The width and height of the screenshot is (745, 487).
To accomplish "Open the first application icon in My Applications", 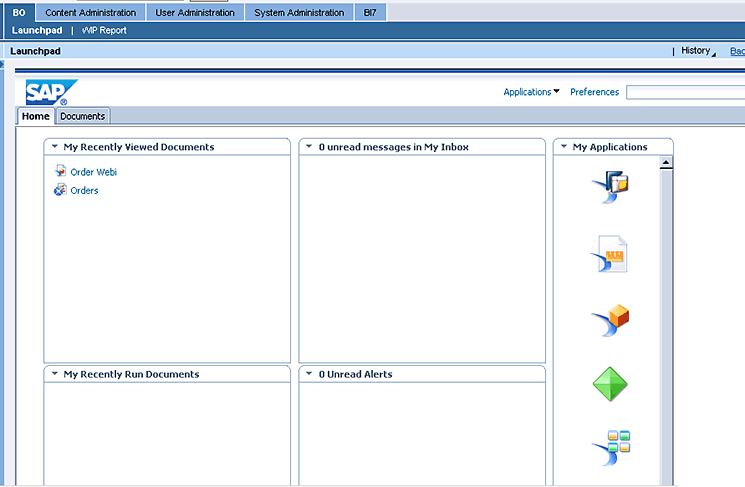I will [611, 186].
